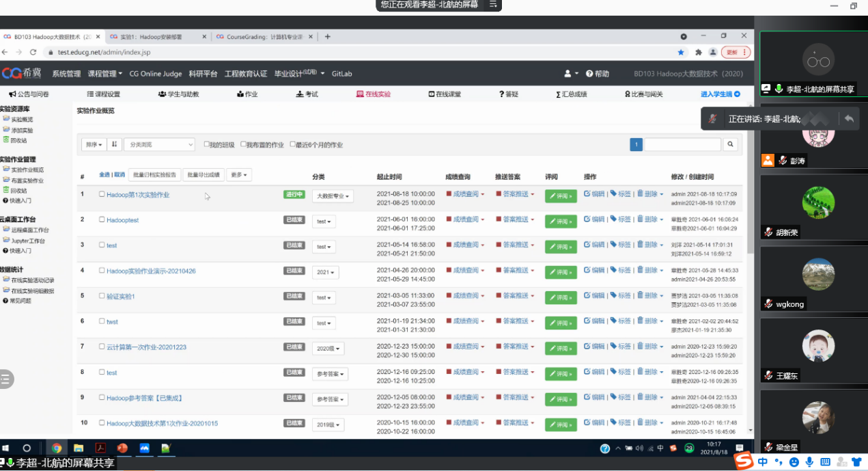The image size is (868, 471).
Task: Click the Windows Start button
Action: pyautogui.click(x=6, y=448)
